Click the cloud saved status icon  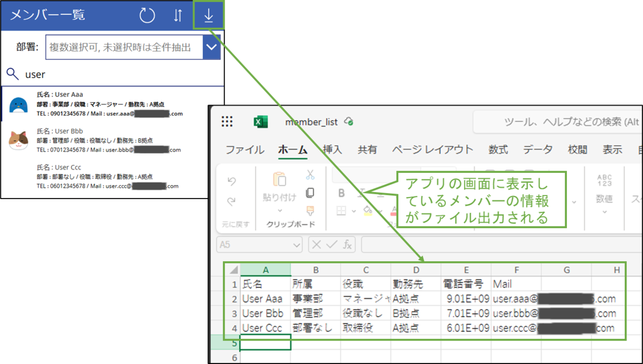coord(348,121)
